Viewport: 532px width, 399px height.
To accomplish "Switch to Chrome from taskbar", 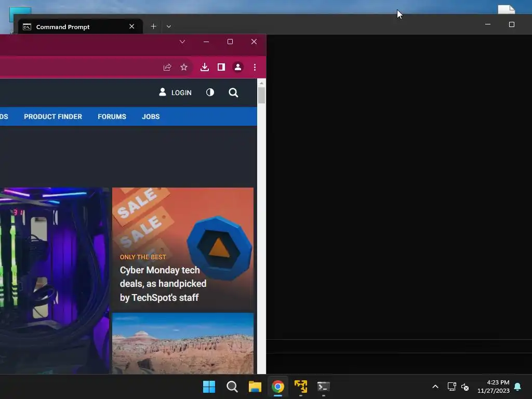I will tap(278, 387).
